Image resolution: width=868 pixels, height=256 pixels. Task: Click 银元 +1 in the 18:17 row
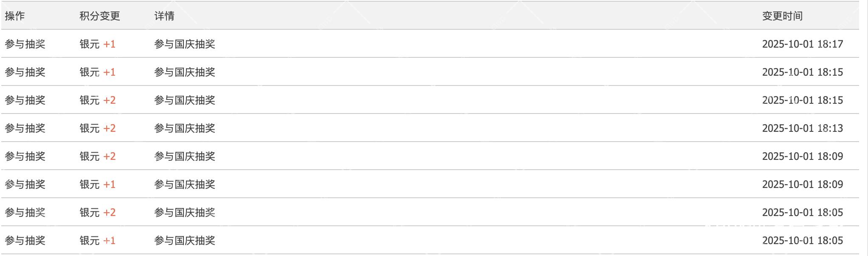pyautogui.click(x=98, y=44)
